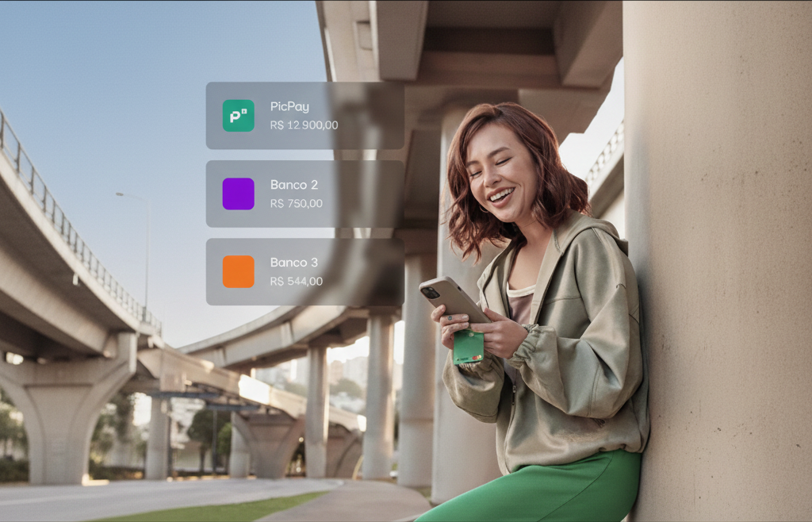Click the green PicPay logo icon
Screen dimensions: 812x522
point(238,116)
